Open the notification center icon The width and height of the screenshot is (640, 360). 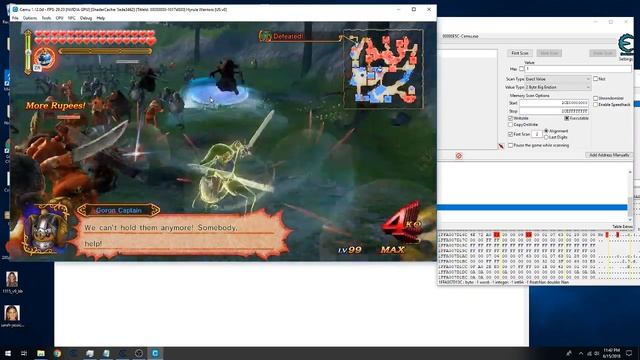pyautogui.click(x=629, y=353)
